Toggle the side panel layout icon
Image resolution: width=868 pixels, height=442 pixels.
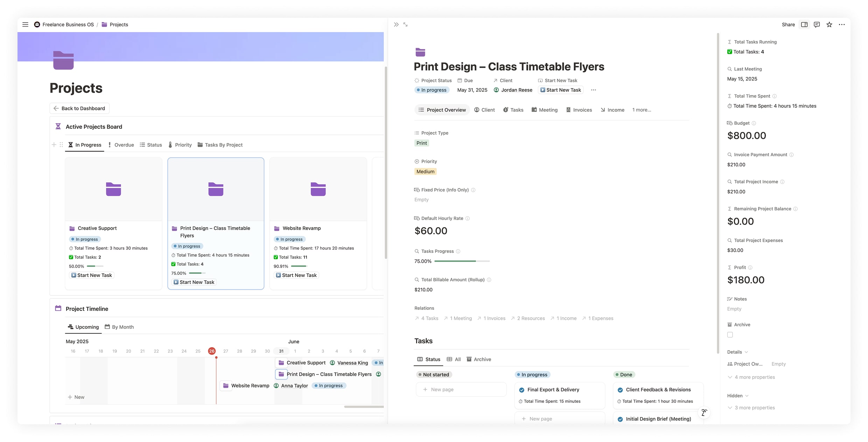(804, 24)
